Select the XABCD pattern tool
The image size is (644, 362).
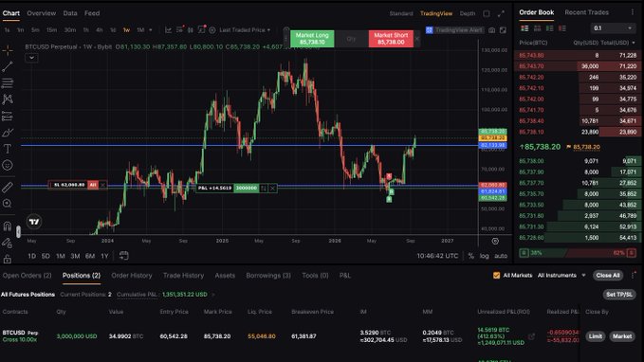(x=8, y=100)
